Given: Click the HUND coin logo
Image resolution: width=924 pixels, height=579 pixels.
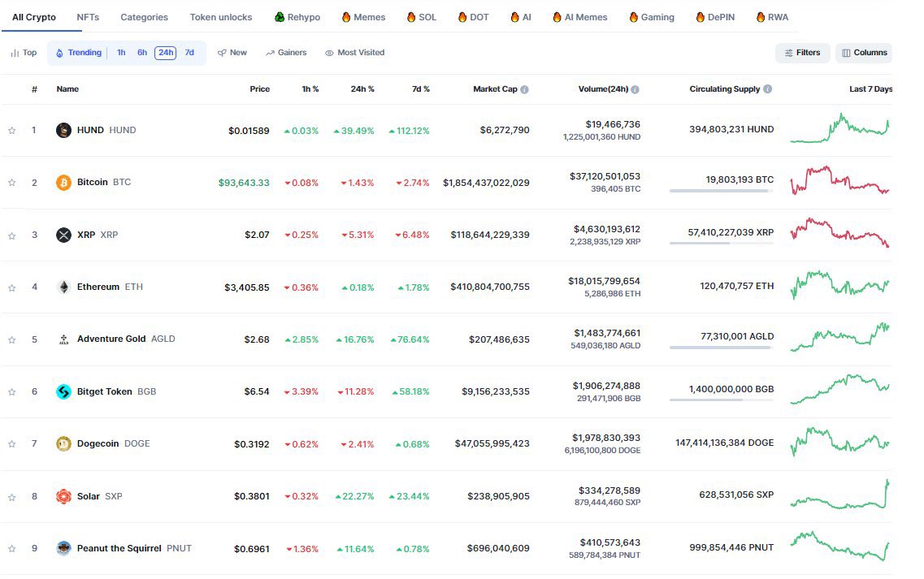Looking at the screenshot, I should pos(63,130).
